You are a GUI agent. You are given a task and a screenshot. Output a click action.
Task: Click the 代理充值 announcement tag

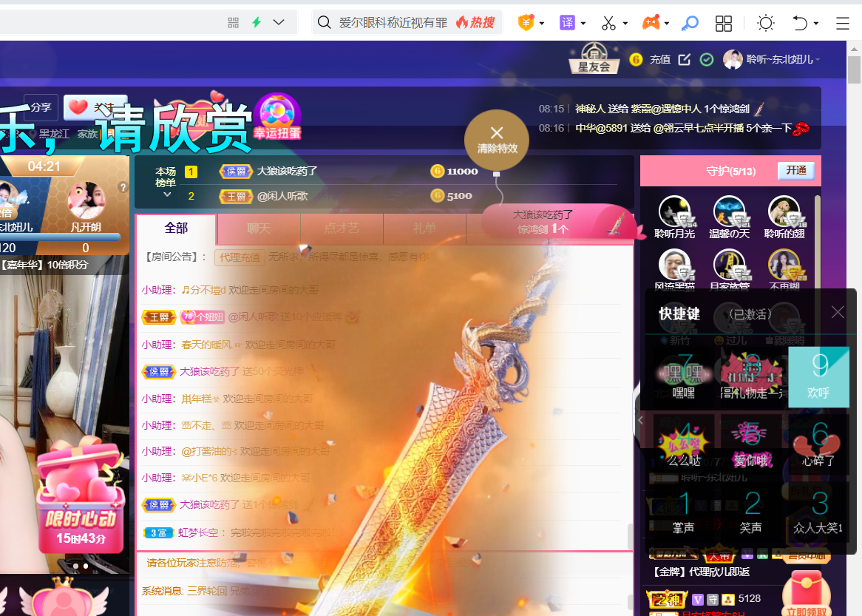(240, 257)
